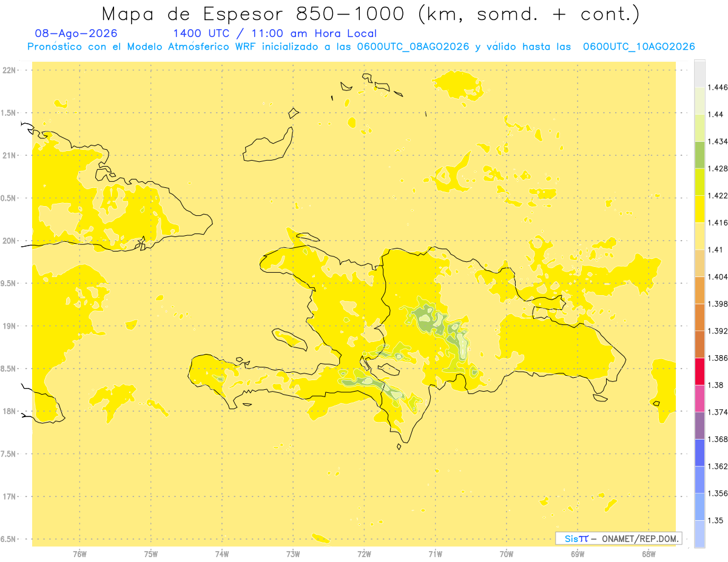Screen dimensions: 728x562
Task: Click the longitude label 73W
Action: (293, 554)
